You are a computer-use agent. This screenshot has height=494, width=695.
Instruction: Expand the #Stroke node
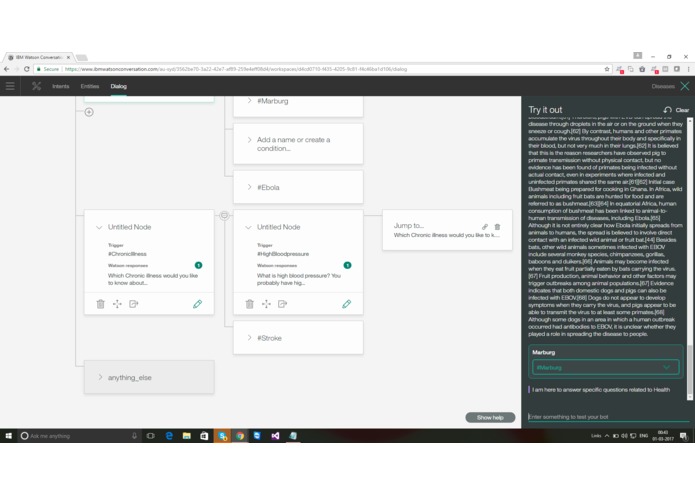pos(250,338)
